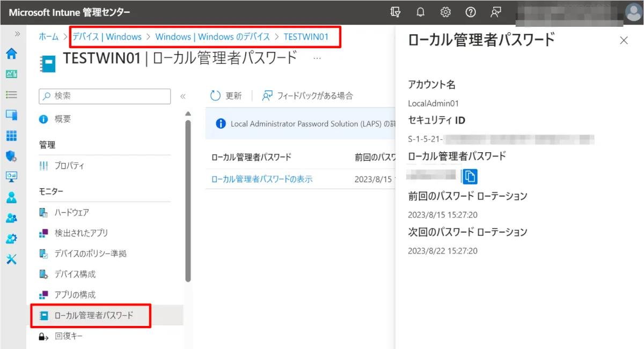Screen dimensions: 644x349
Task: Open ハードウェア menu item
Action: (x=64, y=212)
